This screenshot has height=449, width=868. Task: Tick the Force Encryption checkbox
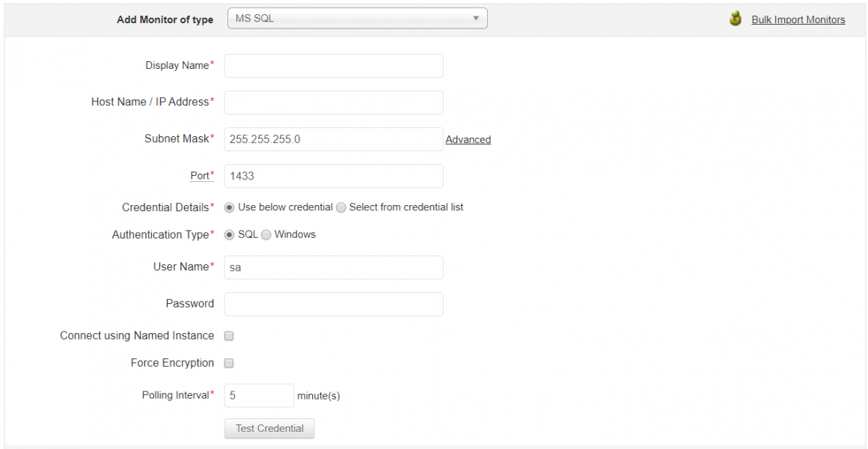coord(230,363)
